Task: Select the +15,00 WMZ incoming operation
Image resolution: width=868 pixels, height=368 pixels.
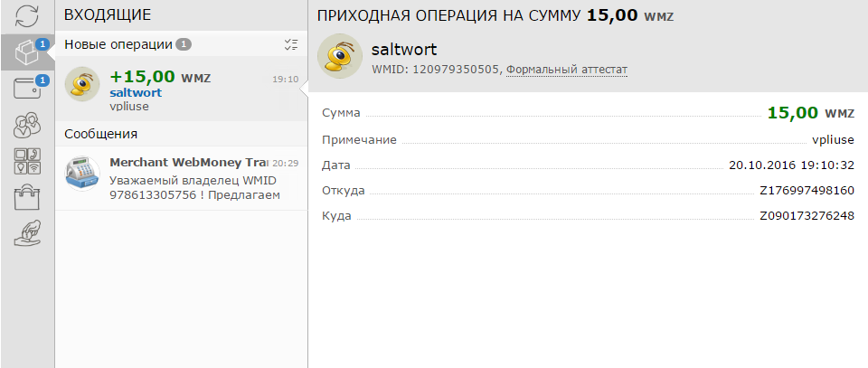Action: (x=181, y=89)
